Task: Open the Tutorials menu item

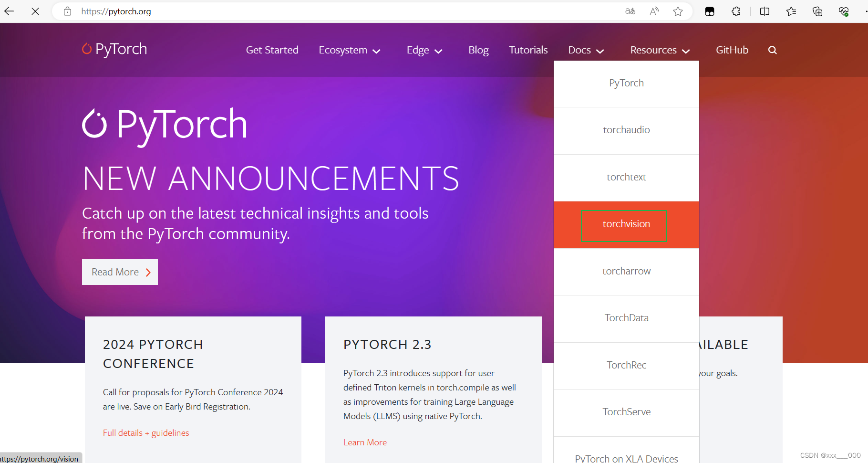Action: [x=528, y=50]
